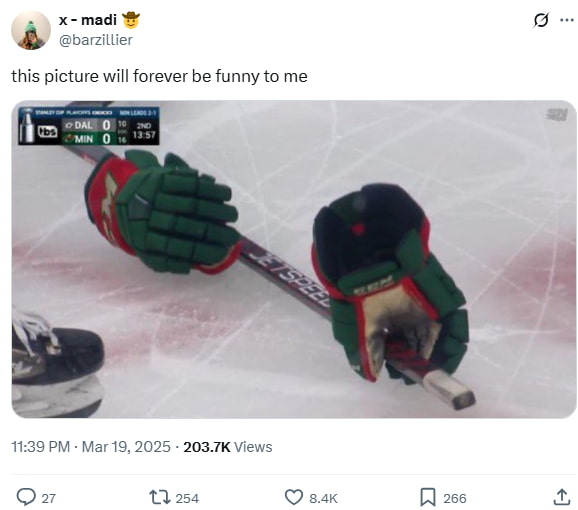The width and height of the screenshot is (578, 510).
Task: Click the 266 bookmarks count
Action: tap(455, 498)
